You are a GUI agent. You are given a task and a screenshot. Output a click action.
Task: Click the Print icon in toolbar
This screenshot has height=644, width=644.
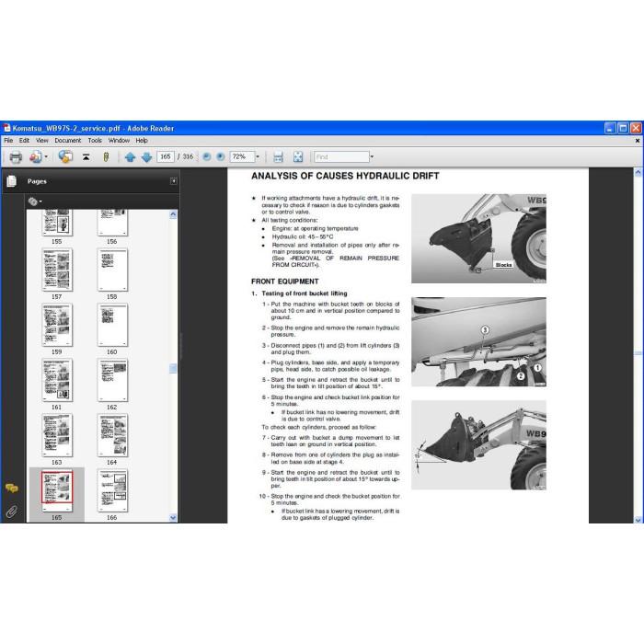[16, 157]
